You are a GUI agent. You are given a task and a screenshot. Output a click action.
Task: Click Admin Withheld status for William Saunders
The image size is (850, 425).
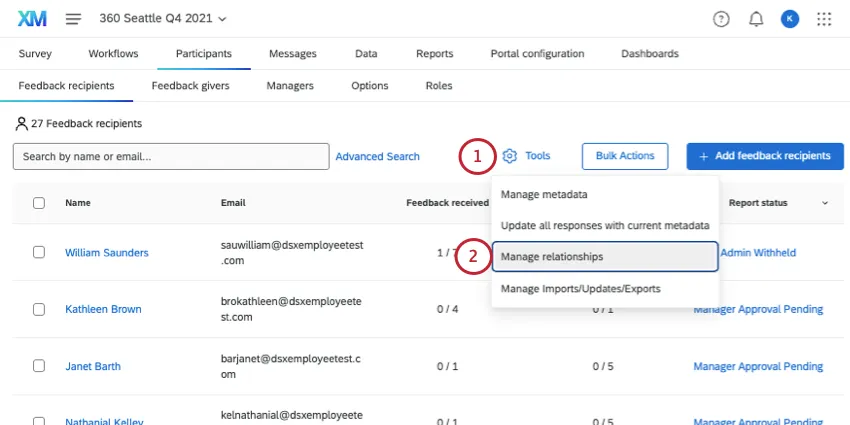tap(758, 253)
